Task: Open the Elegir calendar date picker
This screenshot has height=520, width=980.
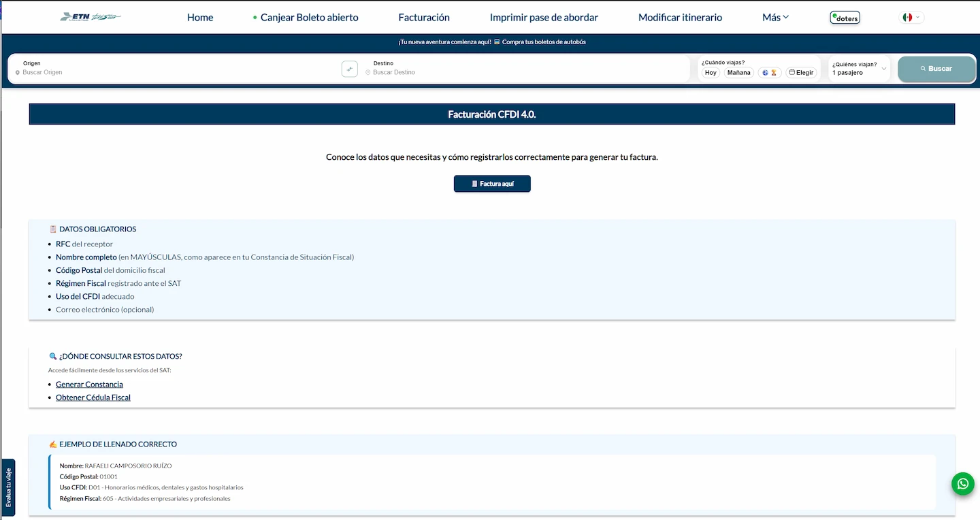Action: pyautogui.click(x=802, y=73)
